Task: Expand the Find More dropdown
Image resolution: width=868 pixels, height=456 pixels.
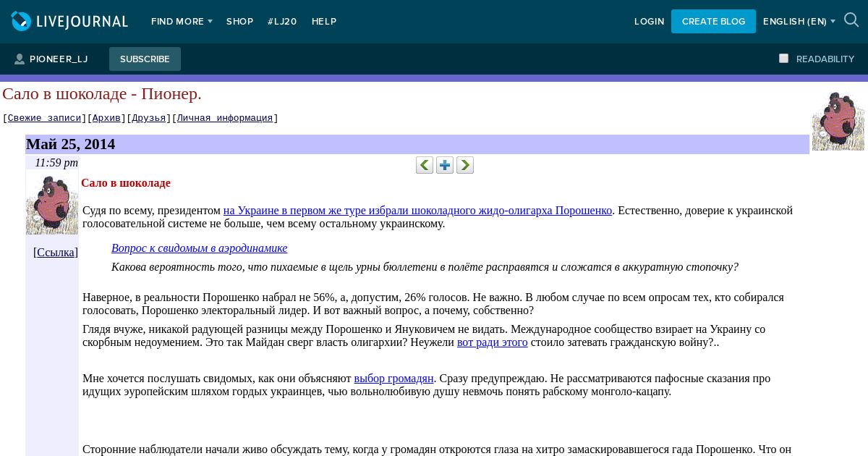Action: click(x=182, y=22)
